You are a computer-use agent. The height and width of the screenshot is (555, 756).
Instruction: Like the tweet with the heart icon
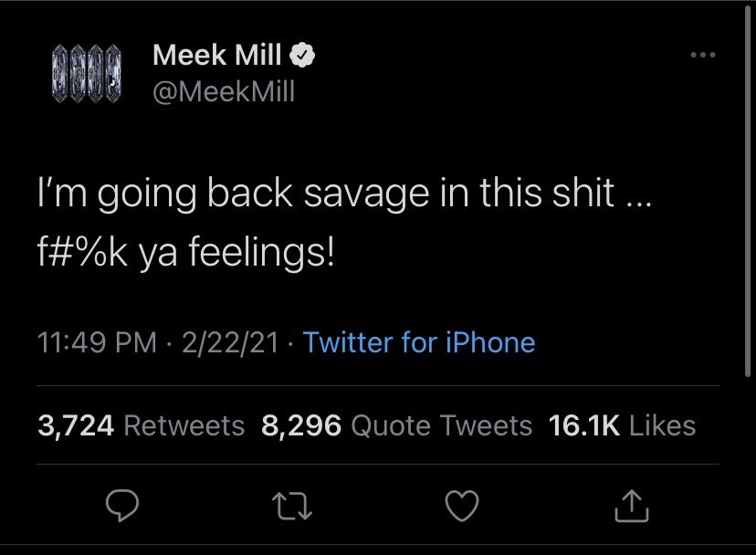point(461,505)
